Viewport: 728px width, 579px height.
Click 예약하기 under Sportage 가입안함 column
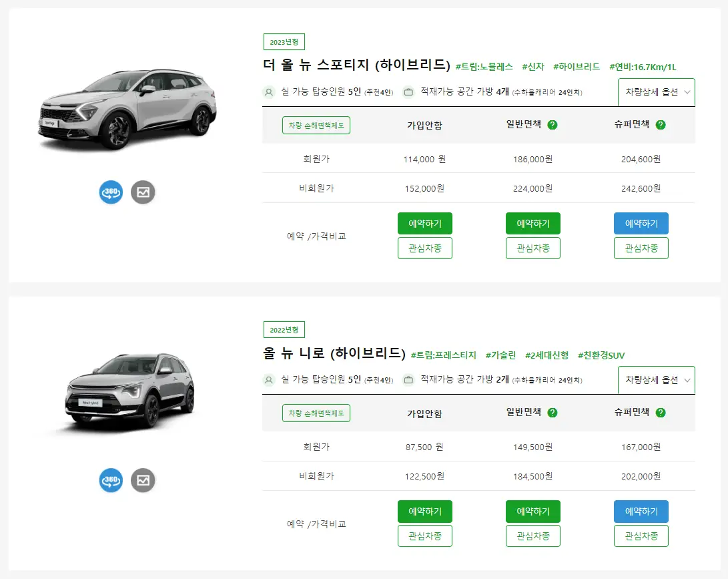[x=425, y=223]
